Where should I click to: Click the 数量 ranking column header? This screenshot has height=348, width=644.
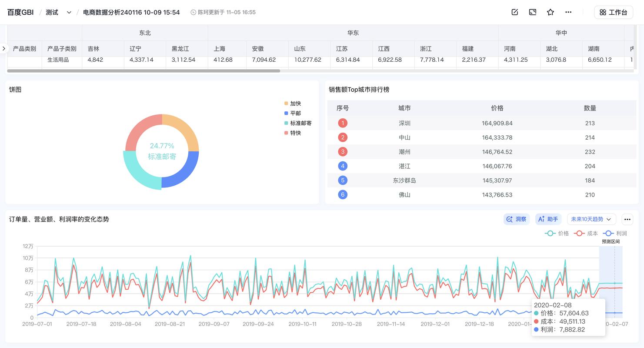[x=590, y=108]
